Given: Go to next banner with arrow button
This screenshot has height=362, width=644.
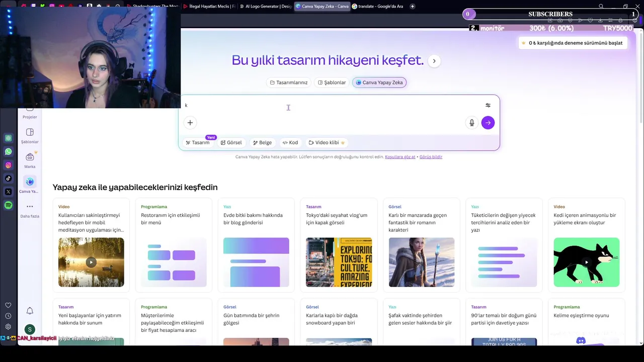Looking at the screenshot, I should click(x=434, y=61).
